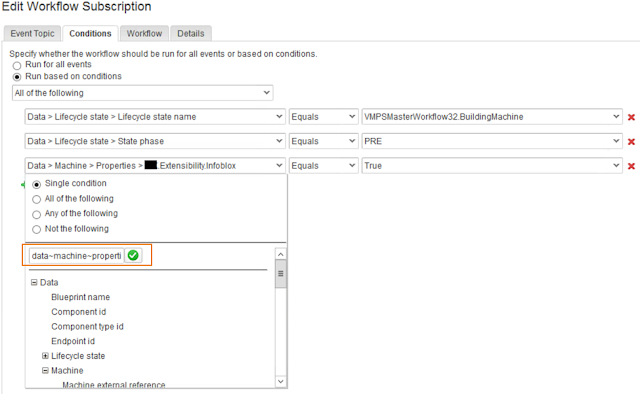Viewport: 640px width, 394px height.
Task: Select Blueprint name in the tree
Action: (x=80, y=297)
